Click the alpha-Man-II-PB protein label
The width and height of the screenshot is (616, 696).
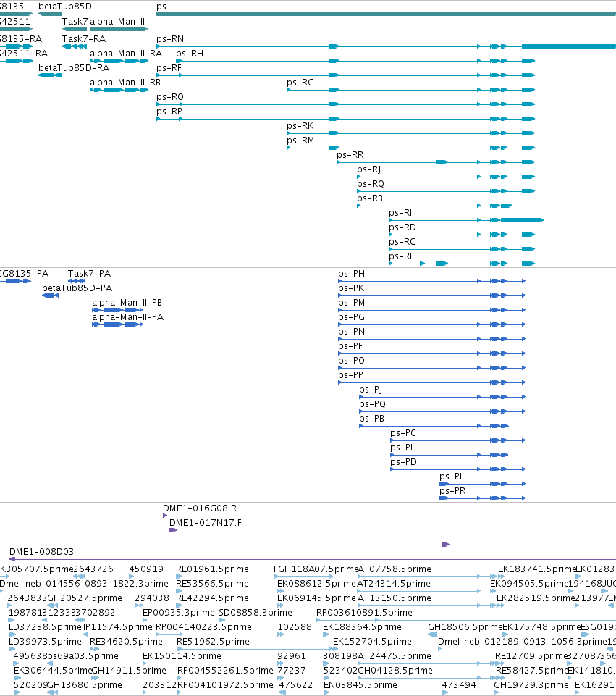pyautogui.click(x=127, y=303)
